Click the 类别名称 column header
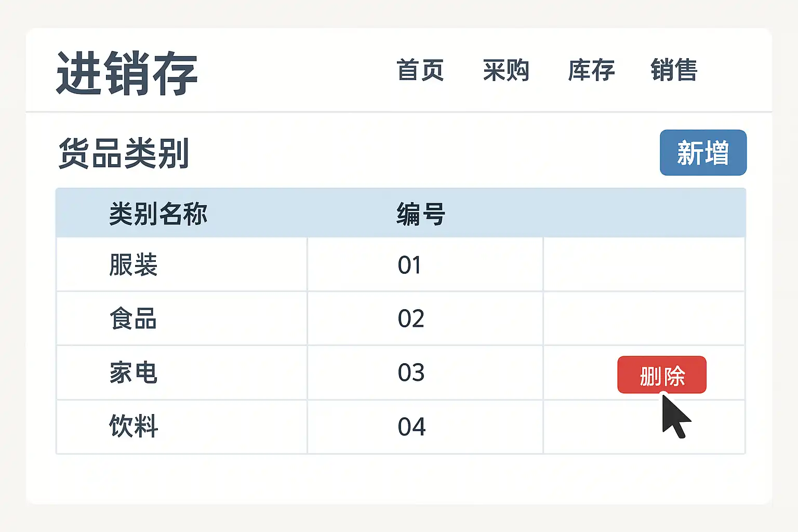This screenshot has height=532, width=798. point(158,214)
